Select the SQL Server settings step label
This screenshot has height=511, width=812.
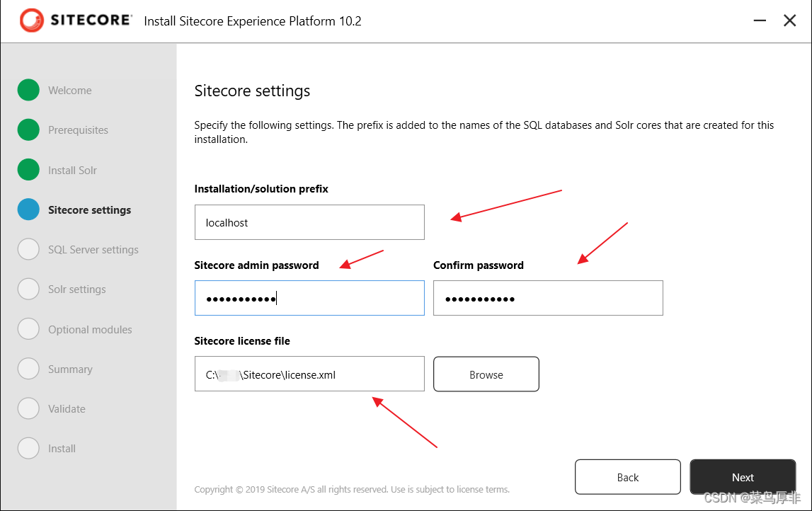[93, 250]
